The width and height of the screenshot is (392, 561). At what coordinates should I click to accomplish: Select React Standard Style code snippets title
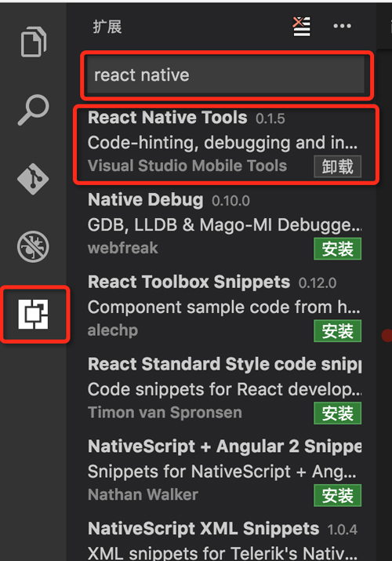224,364
